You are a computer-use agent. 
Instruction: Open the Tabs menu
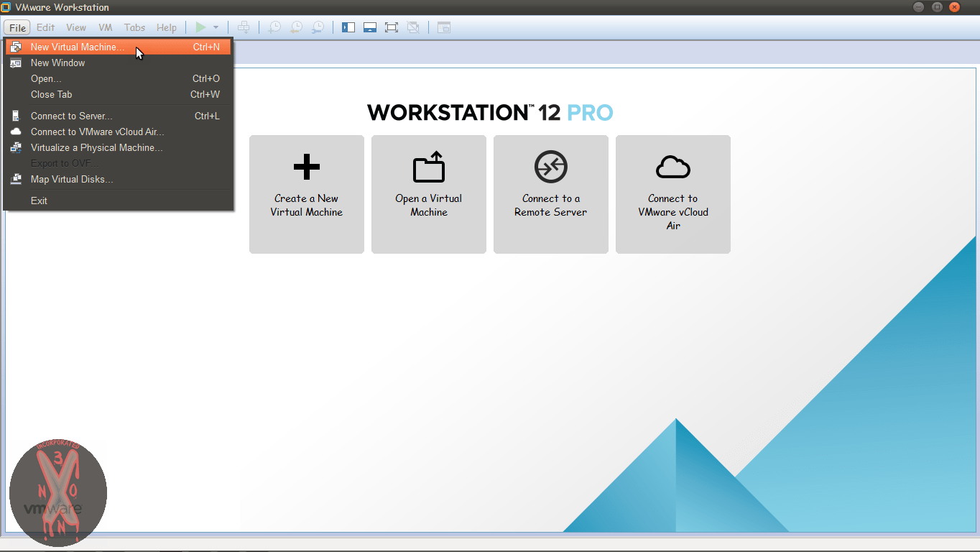(x=134, y=27)
